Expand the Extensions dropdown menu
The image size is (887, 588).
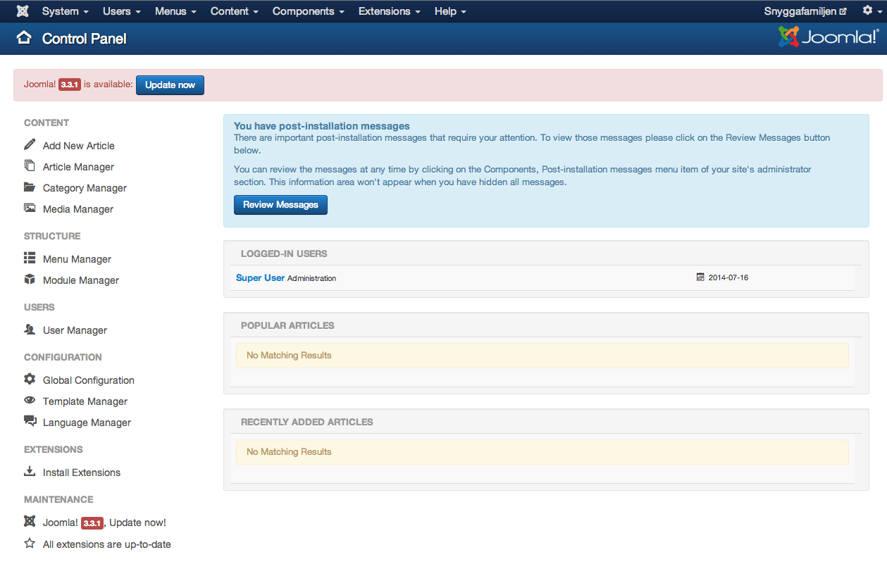click(x=390, y=11)
